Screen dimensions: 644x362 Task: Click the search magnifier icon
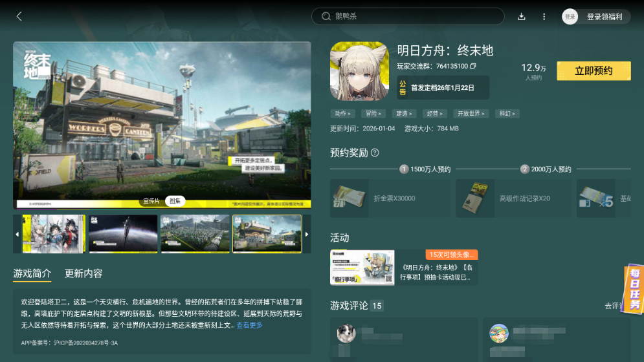pyautogui.click(x=326, y=16)
